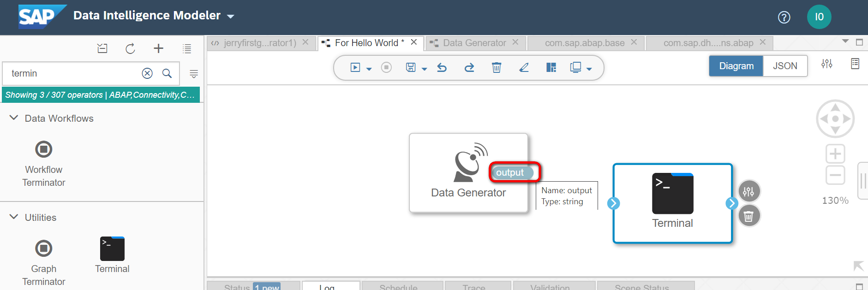Image resolution: width=868 pixels, height=290 pixels.
Task: Save the graph with disk icon
Action: (411, 68)
